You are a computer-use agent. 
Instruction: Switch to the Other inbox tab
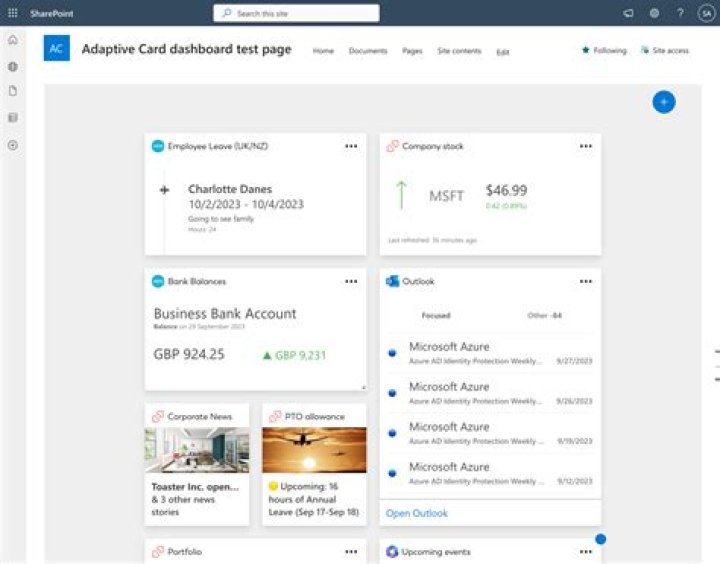pos(545,316)
